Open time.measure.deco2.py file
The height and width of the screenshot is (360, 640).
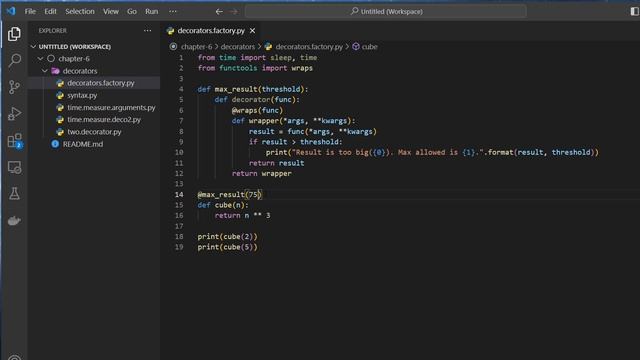(x=104, y=120)
